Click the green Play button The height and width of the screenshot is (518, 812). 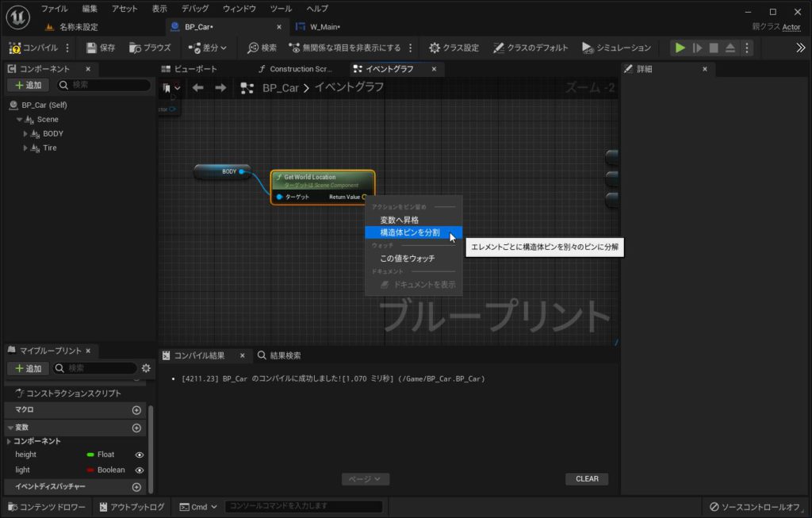click(x=680, y=48)
